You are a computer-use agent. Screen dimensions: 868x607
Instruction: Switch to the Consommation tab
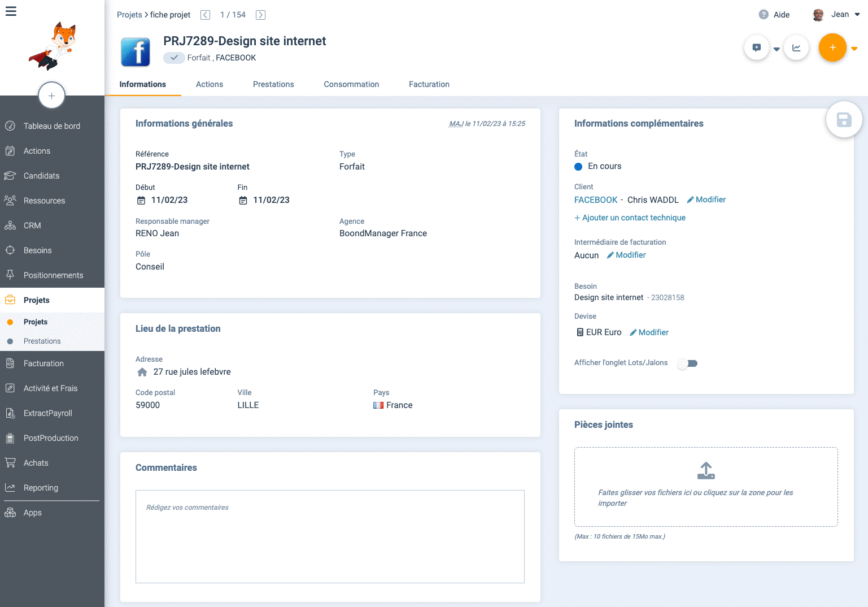click(x=351, y=84)
